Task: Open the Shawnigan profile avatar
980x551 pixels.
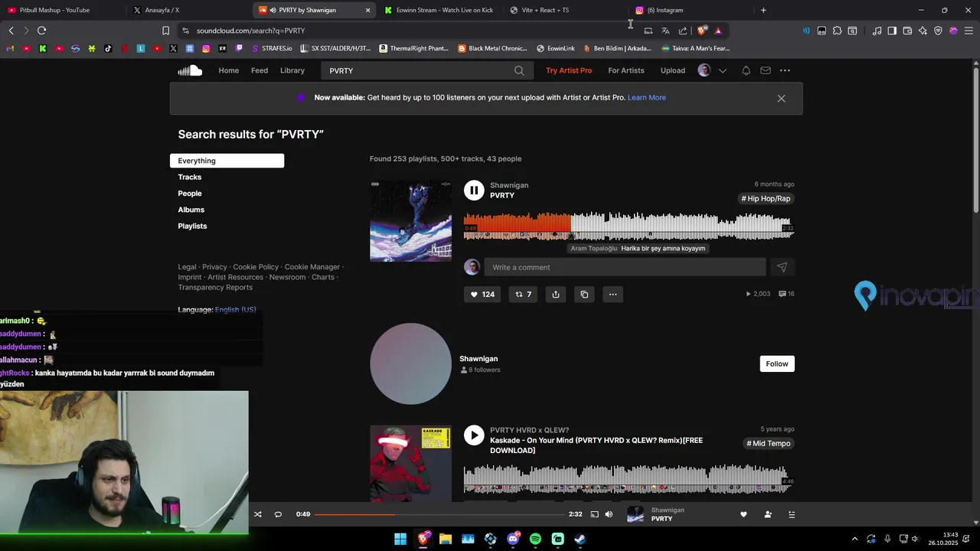Action: click(410, 364)
